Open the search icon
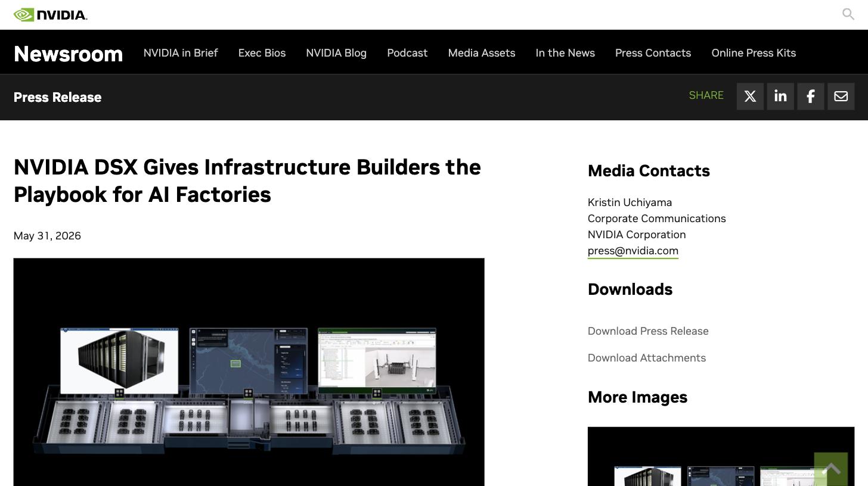 [x=848, y=14]
